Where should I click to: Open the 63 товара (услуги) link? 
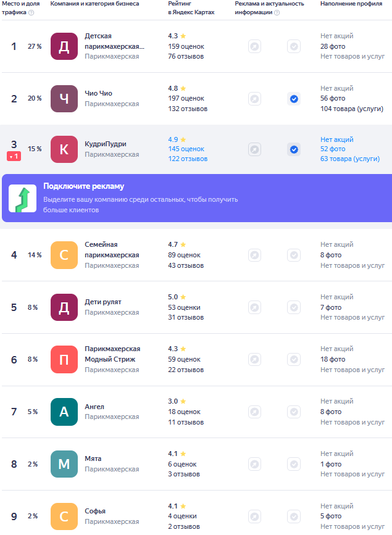(350, 159)
